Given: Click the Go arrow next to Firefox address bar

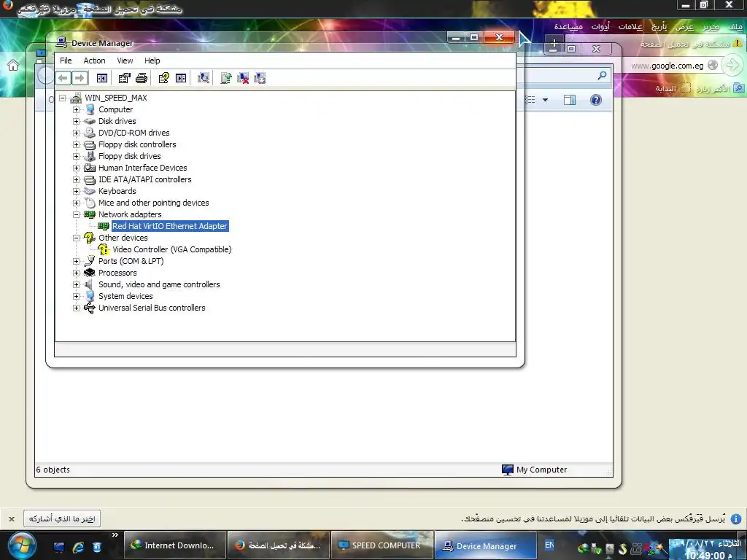Looking at the screenshot, I should 732,65.
